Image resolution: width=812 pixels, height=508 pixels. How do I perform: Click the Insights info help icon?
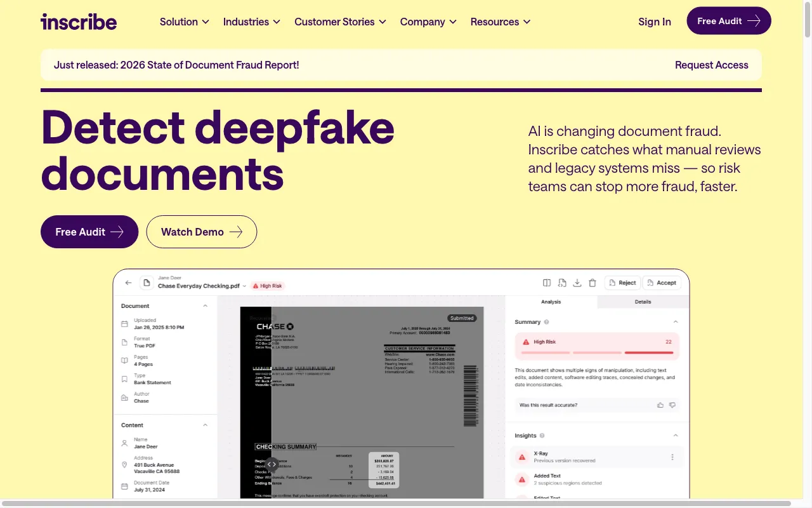point(543,436)
